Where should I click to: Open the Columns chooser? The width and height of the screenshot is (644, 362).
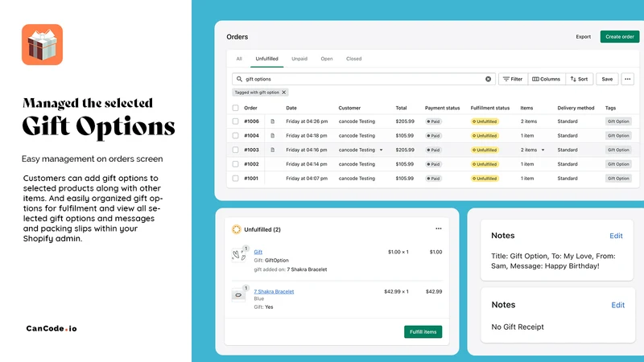(x=547, y=79)
